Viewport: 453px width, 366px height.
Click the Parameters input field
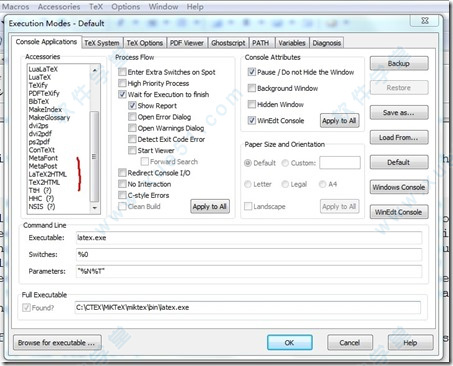click(249, 271)
